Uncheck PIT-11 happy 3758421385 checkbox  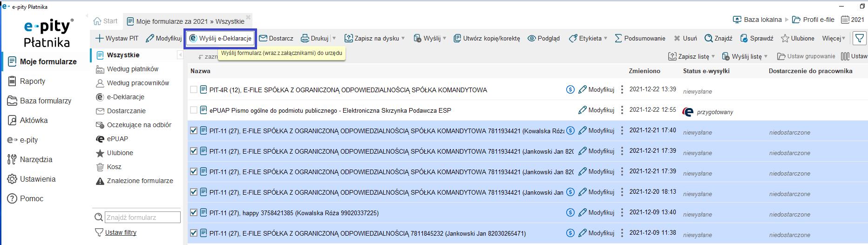pos(194,212)
